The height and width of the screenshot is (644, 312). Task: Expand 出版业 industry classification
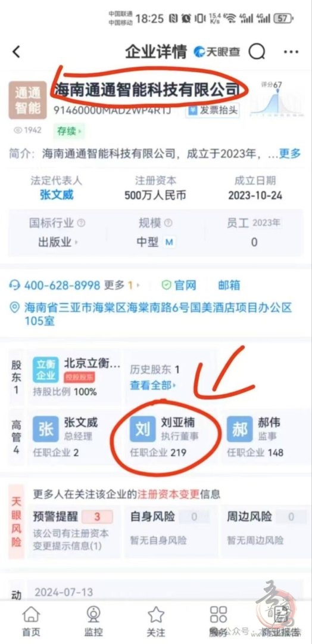(58, 242)
